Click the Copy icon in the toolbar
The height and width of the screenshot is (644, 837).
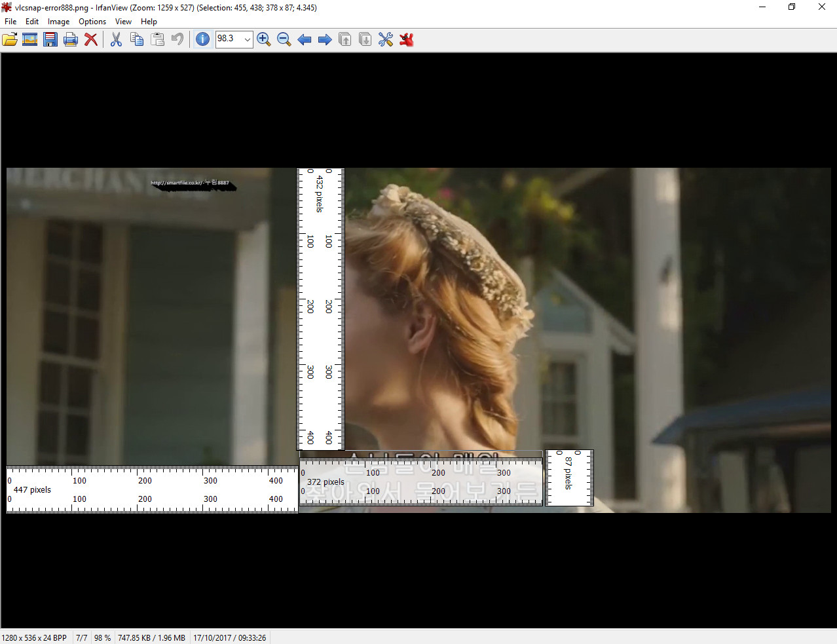[137, 39]
